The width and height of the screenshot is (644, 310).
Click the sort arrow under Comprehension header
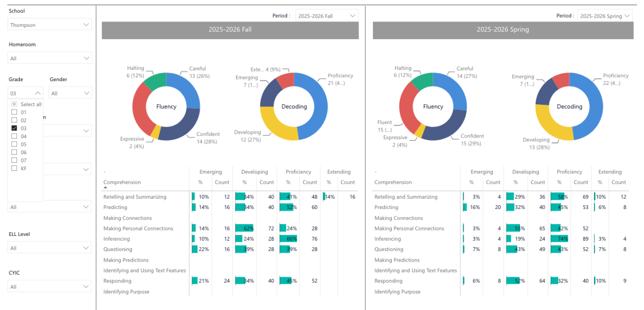[105, 188]
